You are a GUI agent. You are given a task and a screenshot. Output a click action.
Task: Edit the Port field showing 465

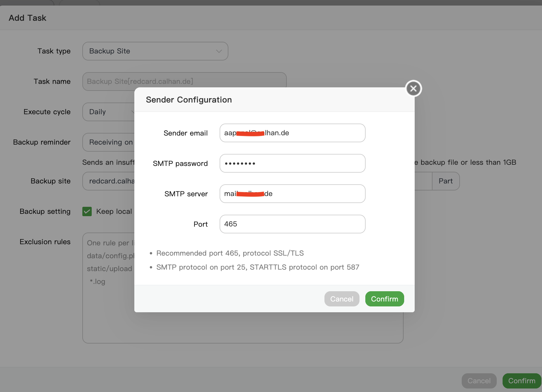tap(292, 224)
